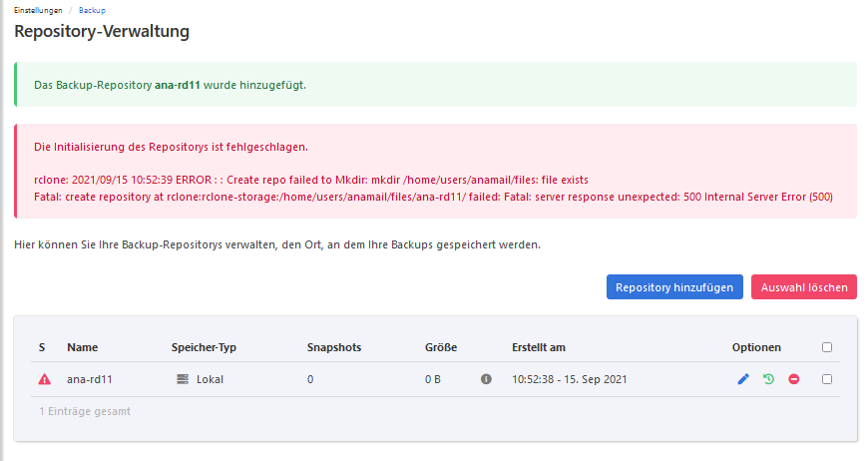The height and width of the screenshot is (461, 868).
Task: Tick the checkbox in the ana-rd11 row
Action: pyautogui.click(x=826, y=379)
